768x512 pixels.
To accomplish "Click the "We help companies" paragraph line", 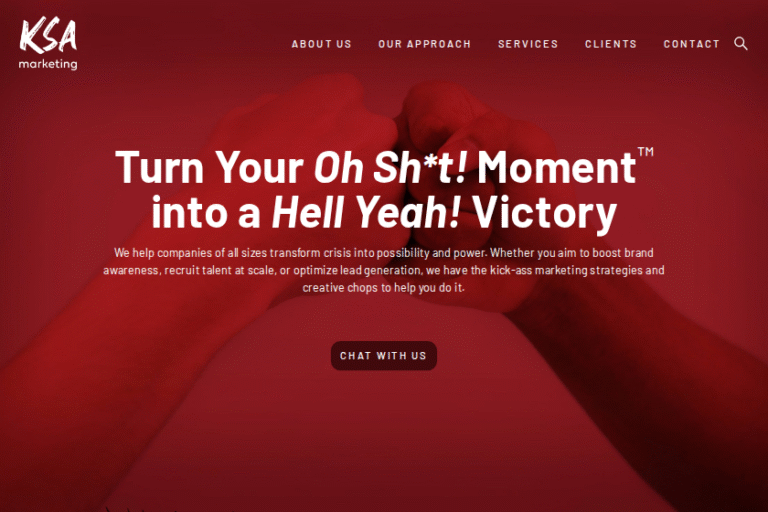I will click(x=384, y=253).
